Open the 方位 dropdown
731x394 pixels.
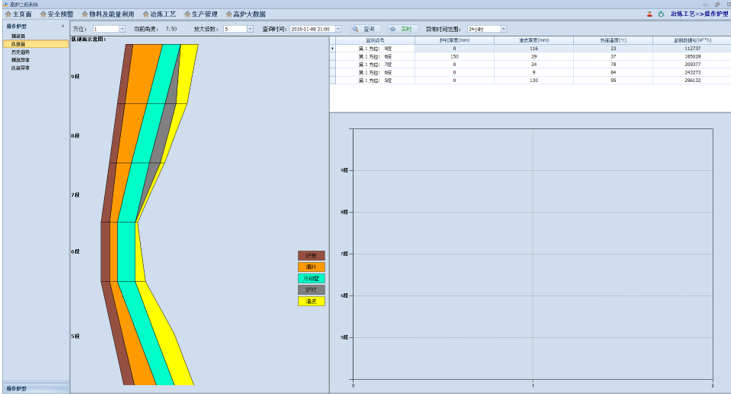(122, 29)
